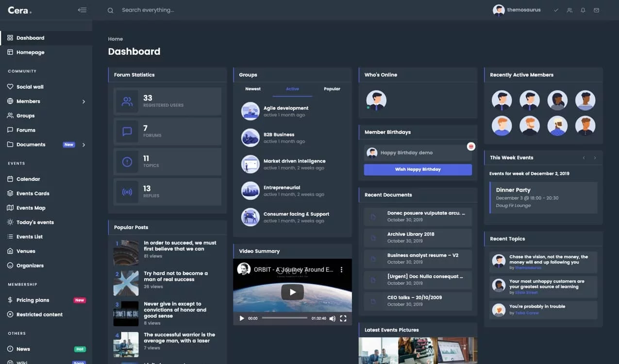Open the messages envelope icon
Screen dimensions: 619x364
[x=596, y=10]
